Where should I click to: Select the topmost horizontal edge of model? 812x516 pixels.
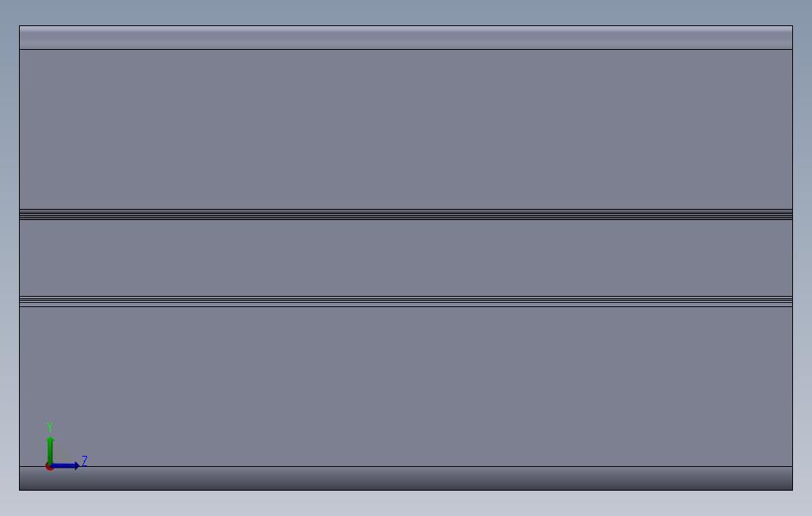(406, 26)
